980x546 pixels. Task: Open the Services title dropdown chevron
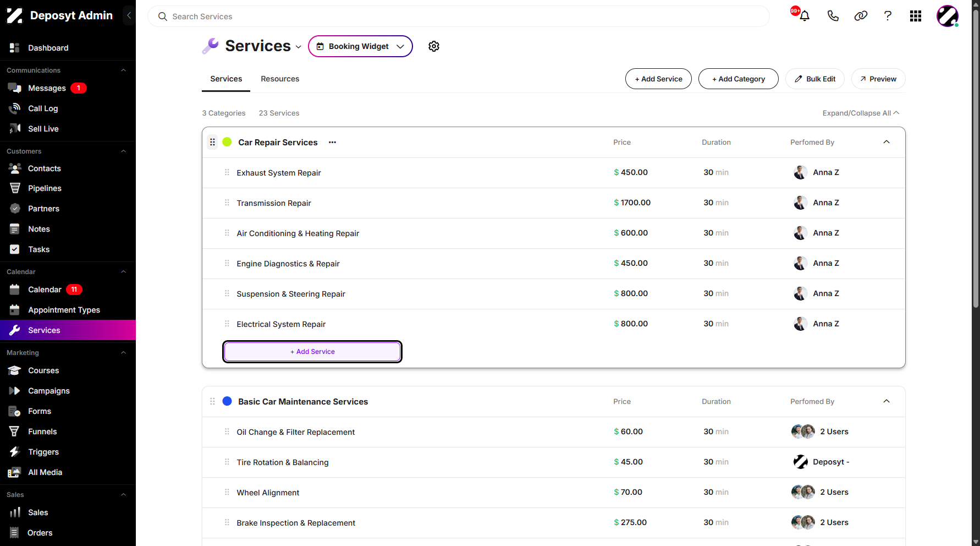click(x=298, y=47)
